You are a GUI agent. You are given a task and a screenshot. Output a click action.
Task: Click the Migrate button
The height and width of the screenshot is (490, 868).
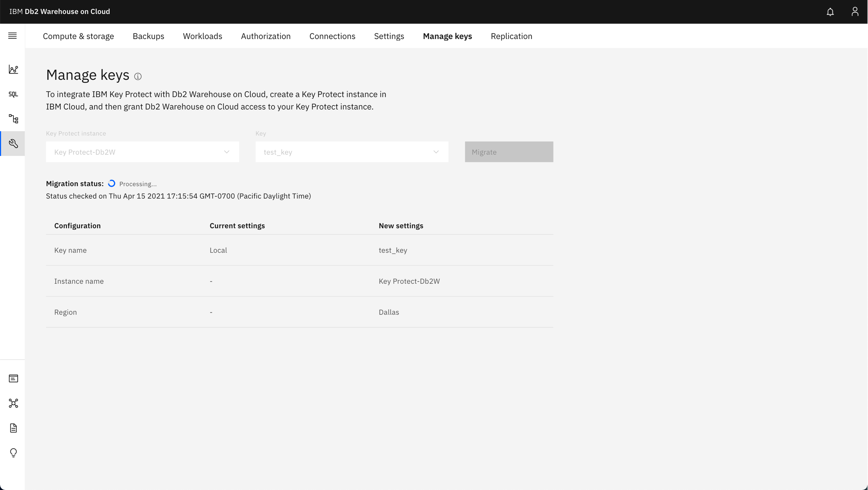509,152
